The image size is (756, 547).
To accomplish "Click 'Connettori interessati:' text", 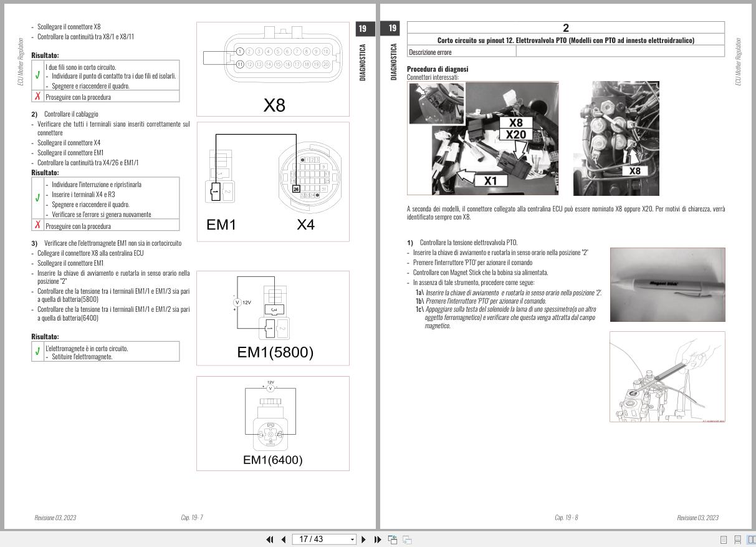I will click(433, 77).
